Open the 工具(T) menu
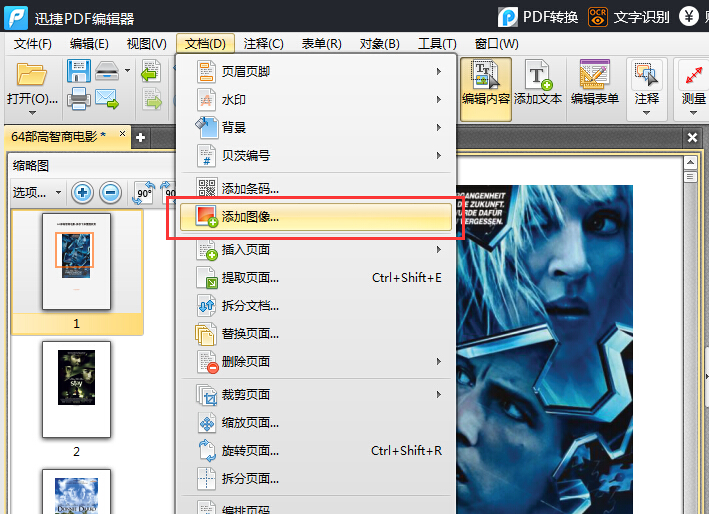 (437, 44)
